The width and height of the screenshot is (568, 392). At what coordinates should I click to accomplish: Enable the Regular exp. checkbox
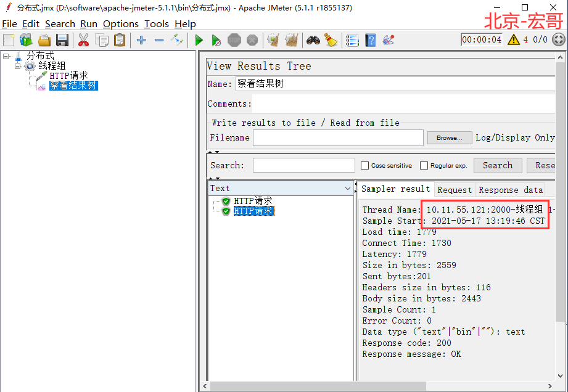tap(424, 165)
